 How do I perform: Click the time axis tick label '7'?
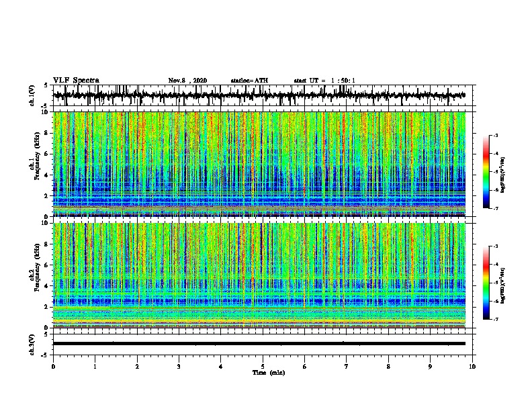347,366
